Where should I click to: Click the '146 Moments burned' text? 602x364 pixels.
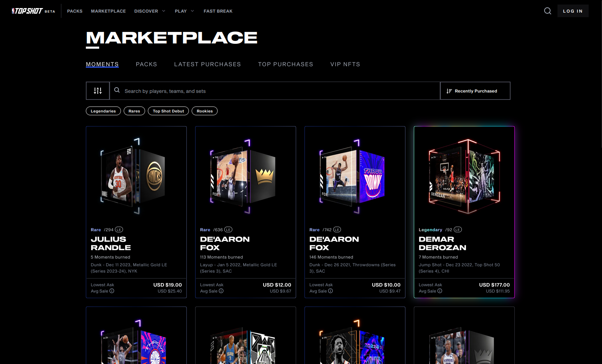coord(331,257)
